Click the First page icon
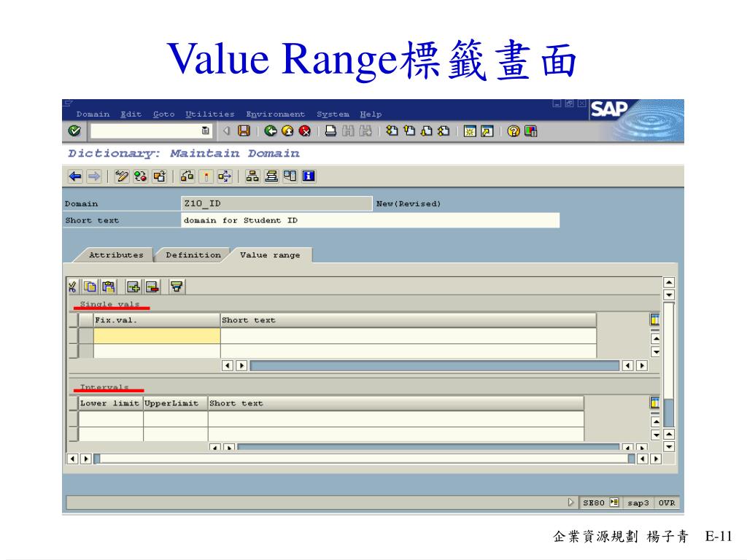Image resolution: width=747 pixels, height=560 pixels. pos(392,131)
